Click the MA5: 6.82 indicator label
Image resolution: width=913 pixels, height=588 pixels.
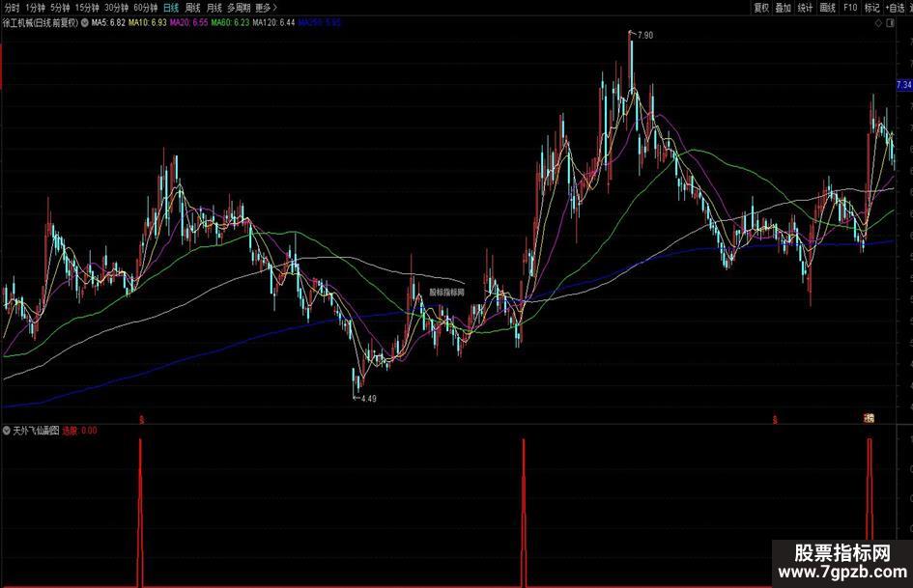pos(108,23)
